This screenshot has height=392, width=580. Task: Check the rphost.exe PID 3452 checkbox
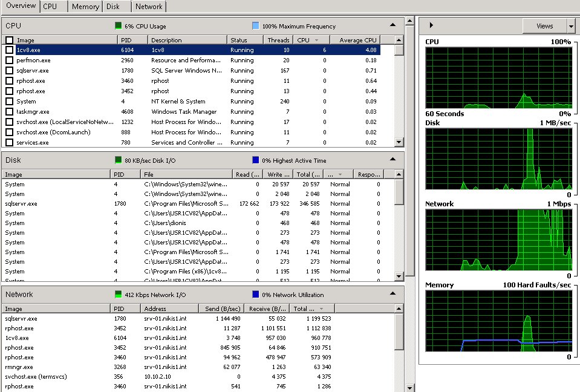click(x=10, y=91)
